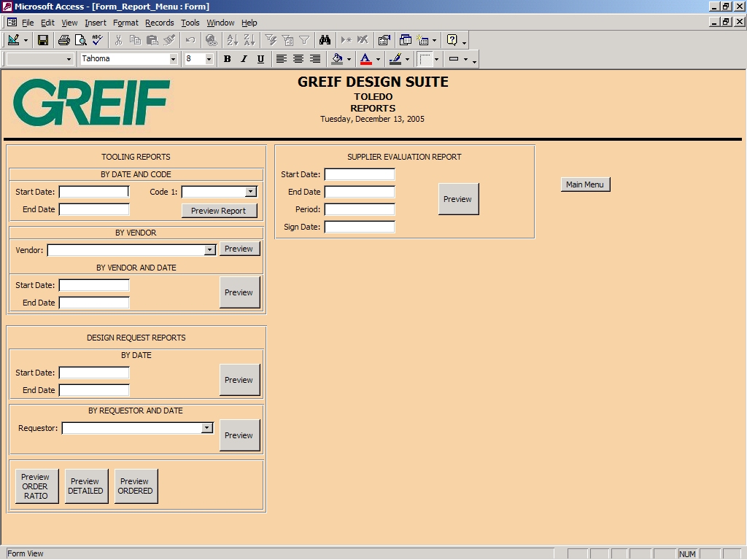747x560 pixels.
Task: Open the New Object dropdown arrow
Action: 434,41
